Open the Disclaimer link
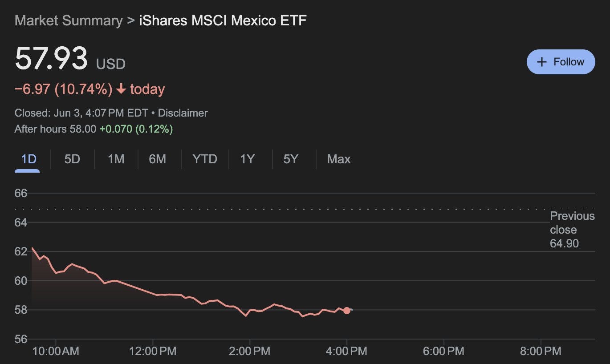The image size is (610, 364). click(x=183, y=113)
